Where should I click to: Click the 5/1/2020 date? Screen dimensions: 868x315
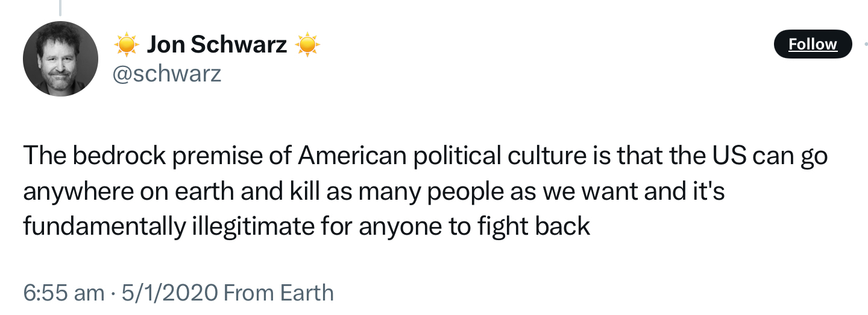tap(169, 293)
